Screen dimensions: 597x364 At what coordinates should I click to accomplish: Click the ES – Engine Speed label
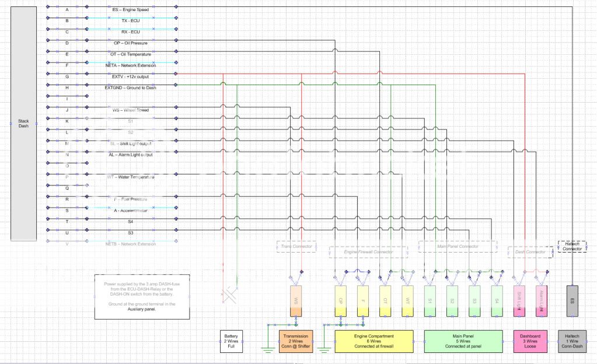(131, 9)
